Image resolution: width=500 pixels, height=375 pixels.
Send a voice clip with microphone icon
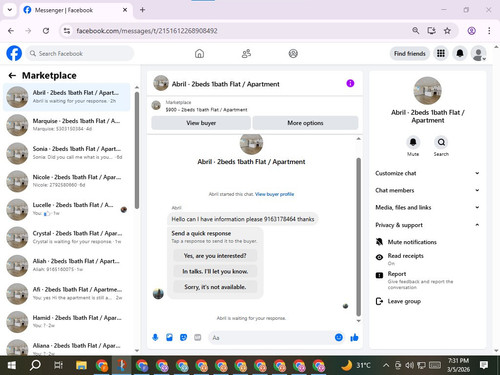155,338
